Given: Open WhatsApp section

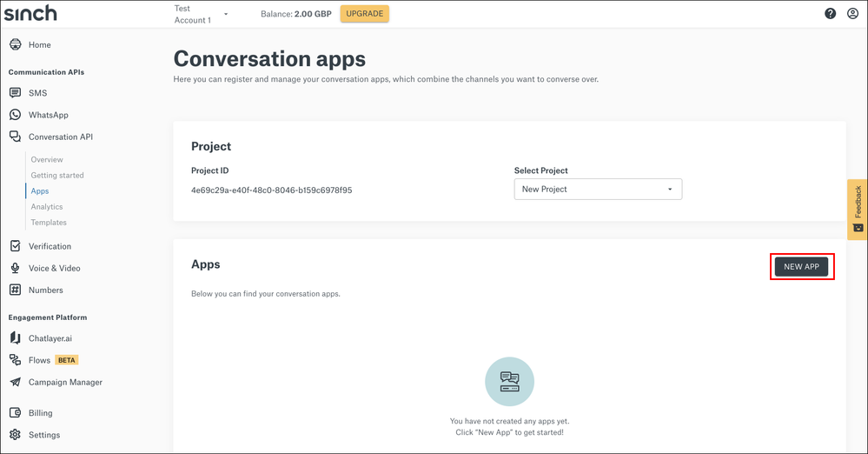Looking at the screenshot, I should [49, 115].
